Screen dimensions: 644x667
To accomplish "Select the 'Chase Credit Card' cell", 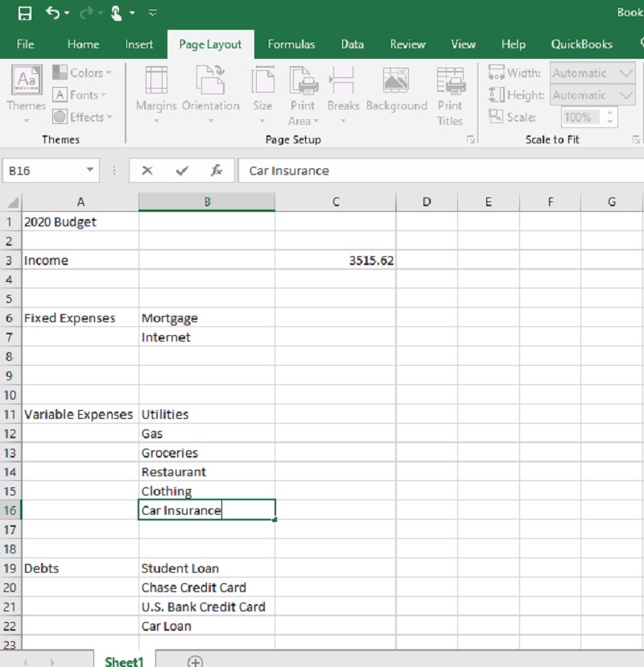I will point(207,587).
